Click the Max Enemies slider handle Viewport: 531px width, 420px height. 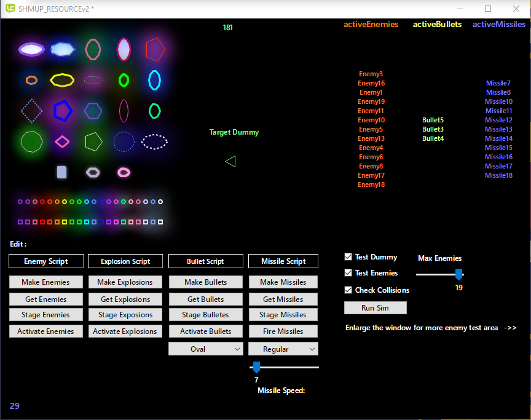[458, 274]
